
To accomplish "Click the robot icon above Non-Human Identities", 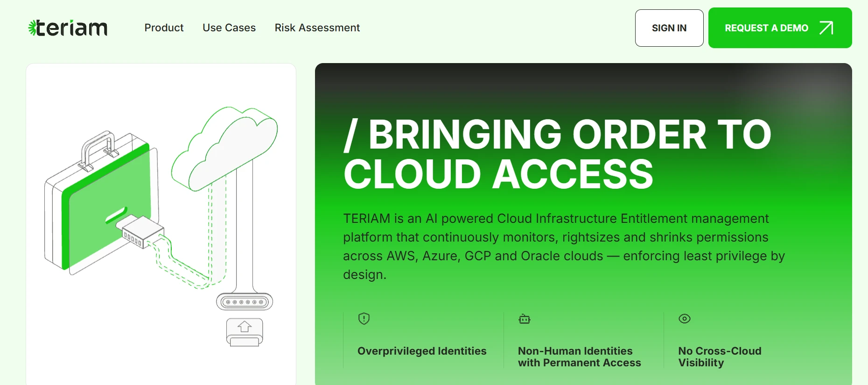I will (525, 319).
